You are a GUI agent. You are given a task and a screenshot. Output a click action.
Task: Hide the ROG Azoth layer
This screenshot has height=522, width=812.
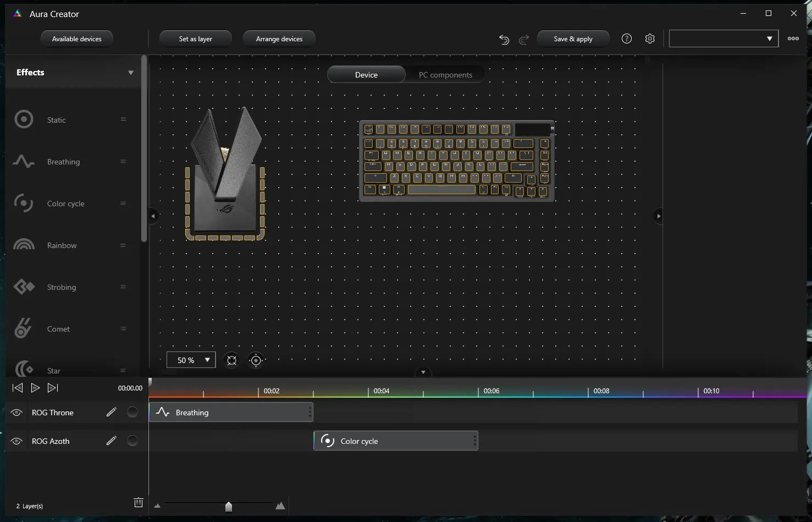tap(16, 441)
